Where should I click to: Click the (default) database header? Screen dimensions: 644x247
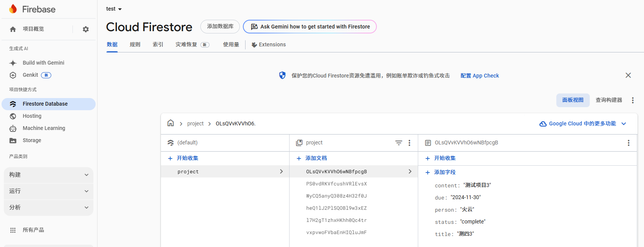[x=187, y=142]
